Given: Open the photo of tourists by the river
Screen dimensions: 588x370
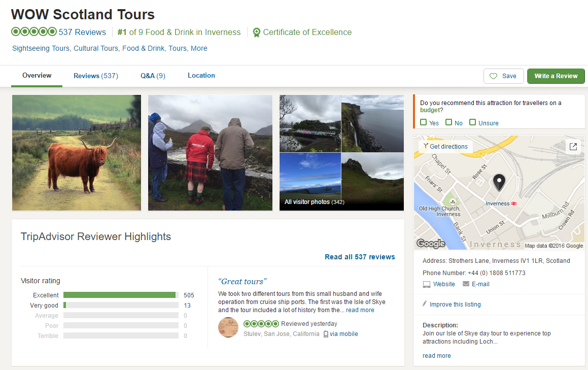Looking at the screenshot, I should click(x=211, y=153).
